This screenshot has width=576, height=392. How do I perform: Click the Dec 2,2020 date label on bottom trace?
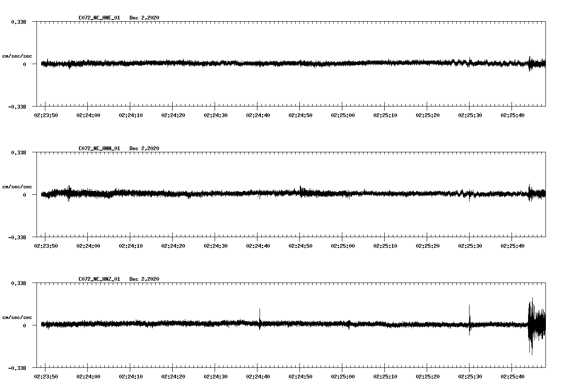[x=145, y=279]
